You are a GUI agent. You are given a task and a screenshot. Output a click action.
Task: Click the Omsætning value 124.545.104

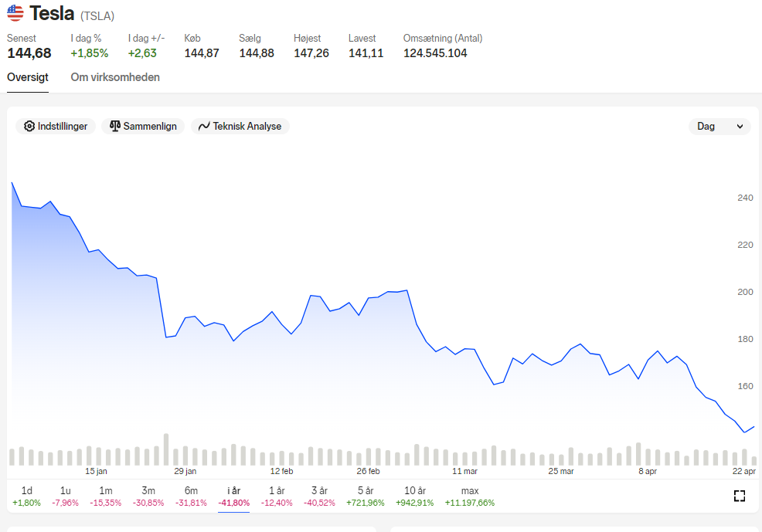[435, 53]
